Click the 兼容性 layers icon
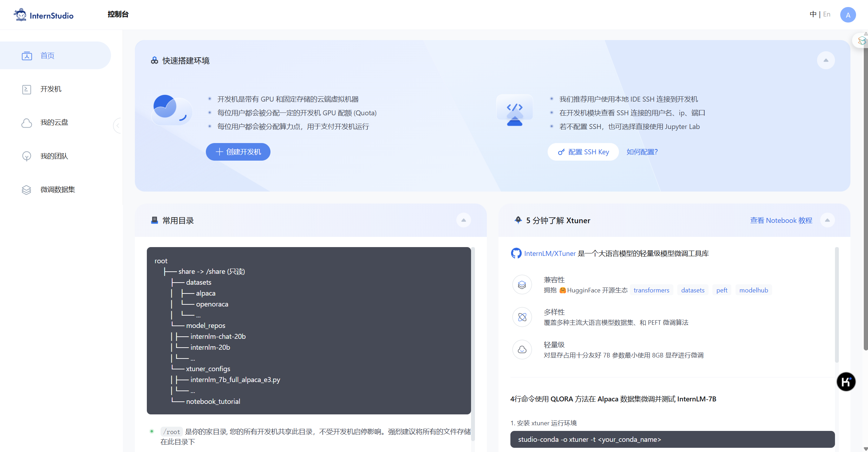This screenshot has height=452, width=868. [522, 285]
